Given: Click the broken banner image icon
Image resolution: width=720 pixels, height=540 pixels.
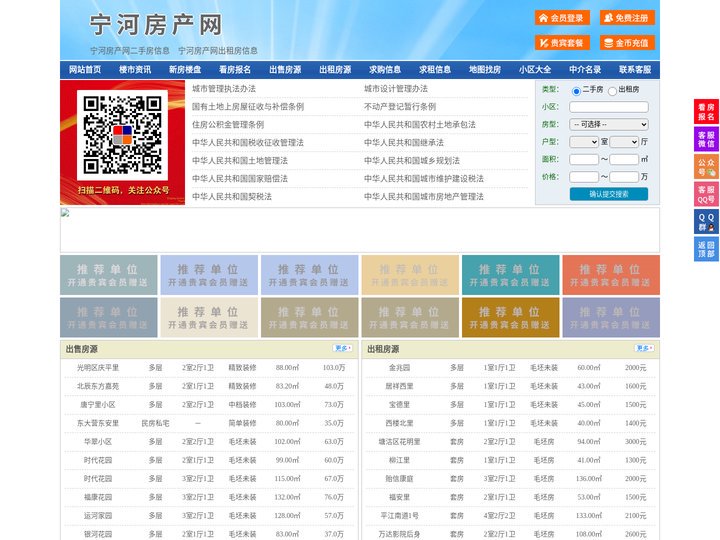Looking at the screenshot, I should pos(65,213).
